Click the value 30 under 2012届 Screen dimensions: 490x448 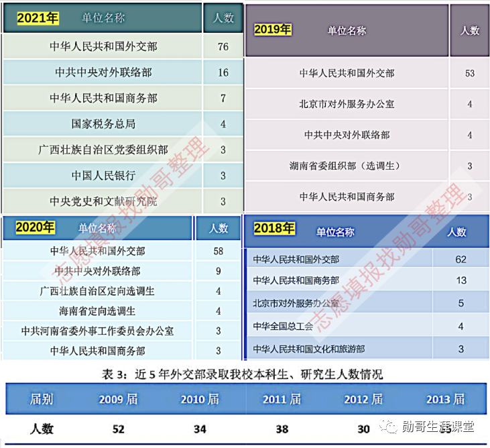[x=363, y=429]
